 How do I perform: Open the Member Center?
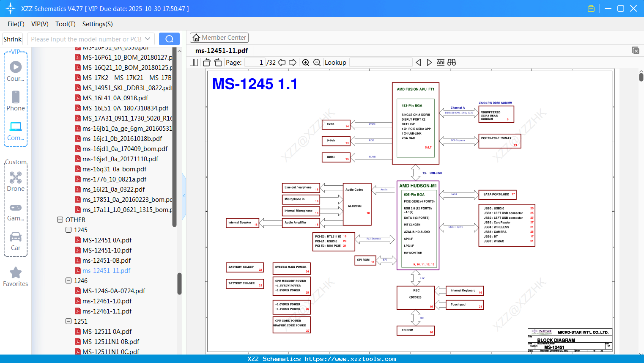pos(219,38)
